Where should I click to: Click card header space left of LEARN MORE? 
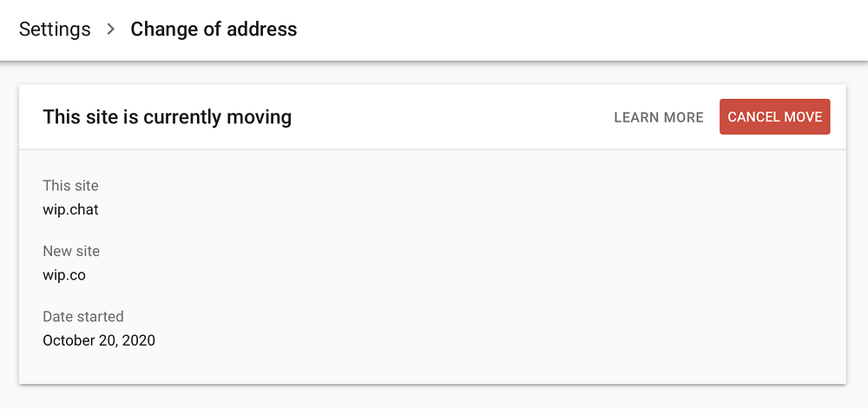451,117
